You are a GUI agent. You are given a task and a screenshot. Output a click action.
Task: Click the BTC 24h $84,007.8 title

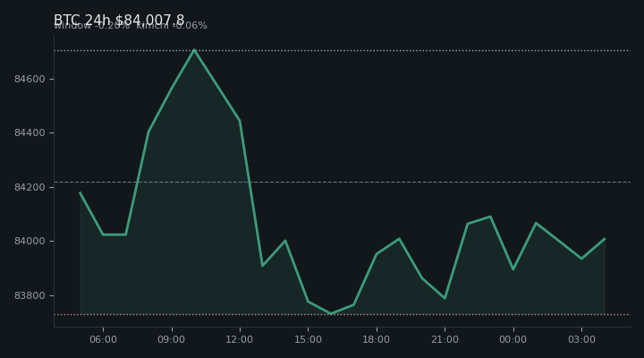(x=119, y=21)
